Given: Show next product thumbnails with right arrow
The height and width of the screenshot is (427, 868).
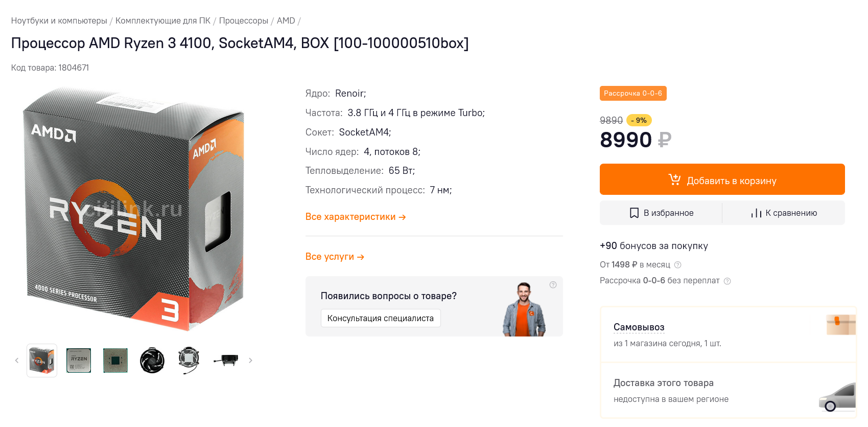Looking at the screenshot, I should tap(250, 361).
